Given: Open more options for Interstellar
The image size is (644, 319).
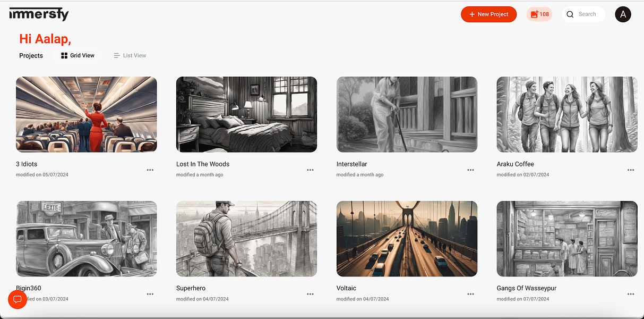Looking at the screenshot, I should pos(471,170).
